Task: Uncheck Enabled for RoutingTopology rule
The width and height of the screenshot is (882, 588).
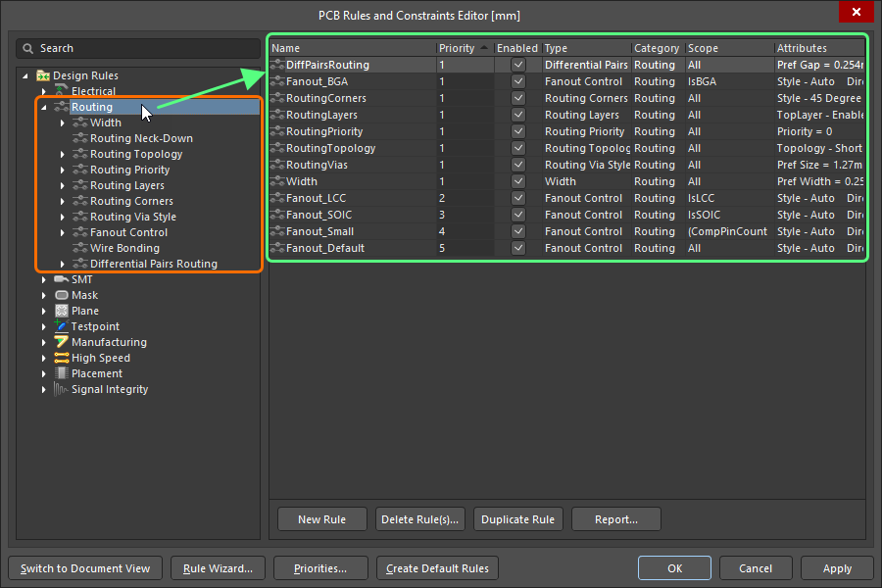Action: (x=518, y=148)
